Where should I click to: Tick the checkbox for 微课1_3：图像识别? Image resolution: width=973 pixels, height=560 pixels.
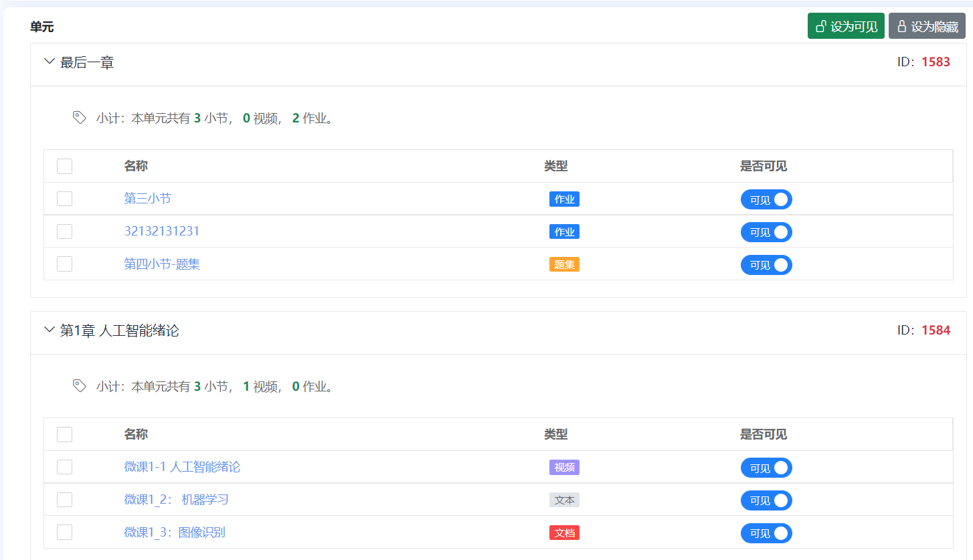[x=64, y=533]
